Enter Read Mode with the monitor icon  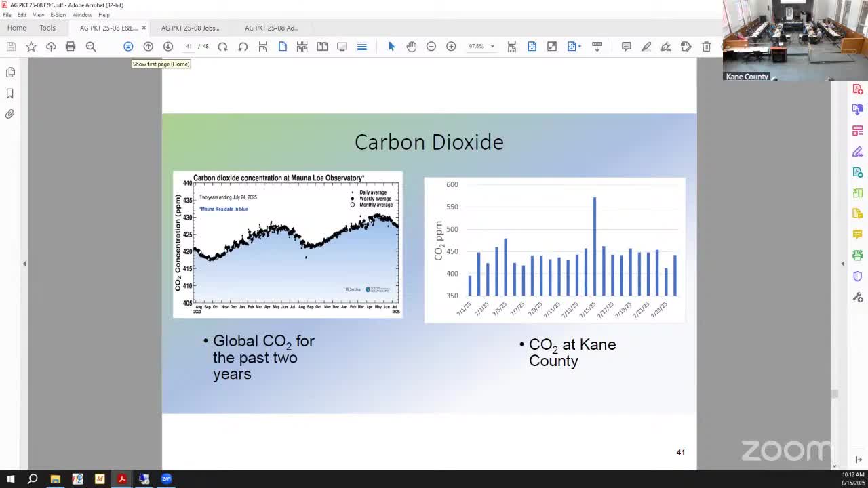pyautogui.click(x=342, y=46)
